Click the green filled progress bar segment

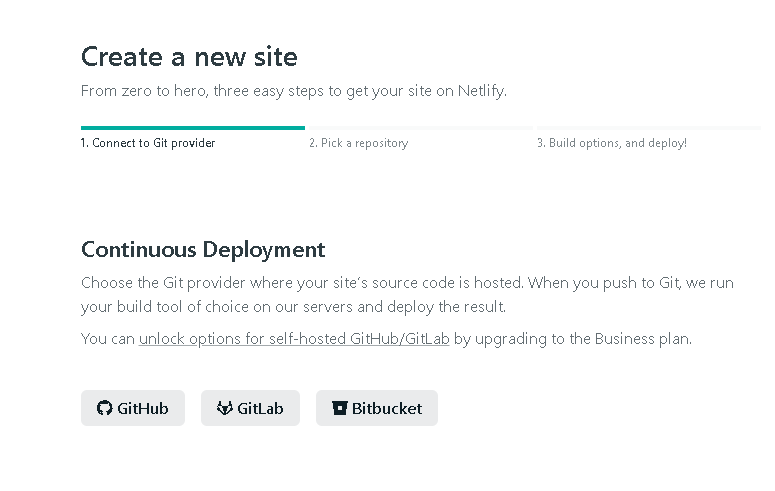(x=192, y=128)
